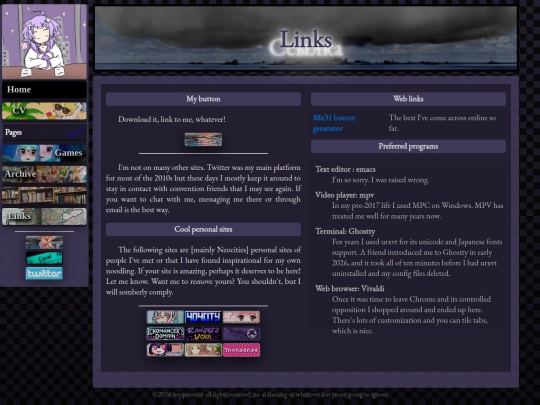
Task: Click 'Web browser: Vivaldi' entry
Action: point(350,288)
